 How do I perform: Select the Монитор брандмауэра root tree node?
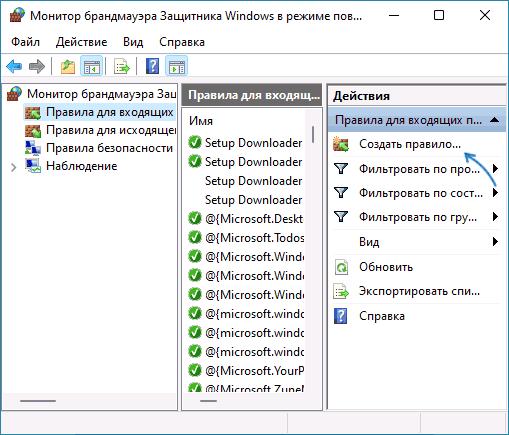pyautogui.click(x=101, y=94)
